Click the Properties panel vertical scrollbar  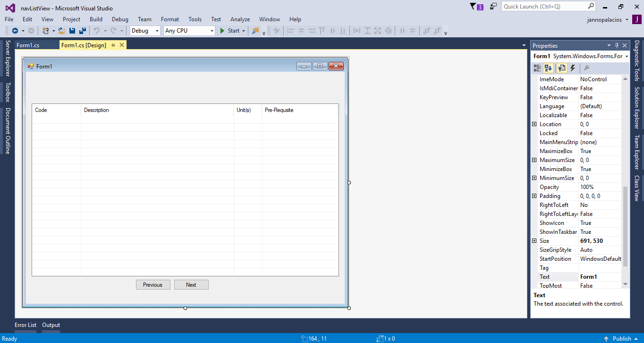coord(626,227)
